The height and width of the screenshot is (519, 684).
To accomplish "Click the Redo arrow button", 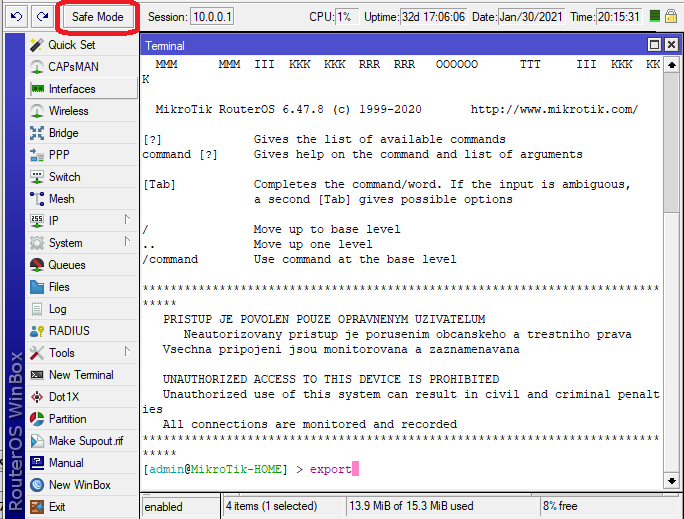I will (x=42, y=17).
